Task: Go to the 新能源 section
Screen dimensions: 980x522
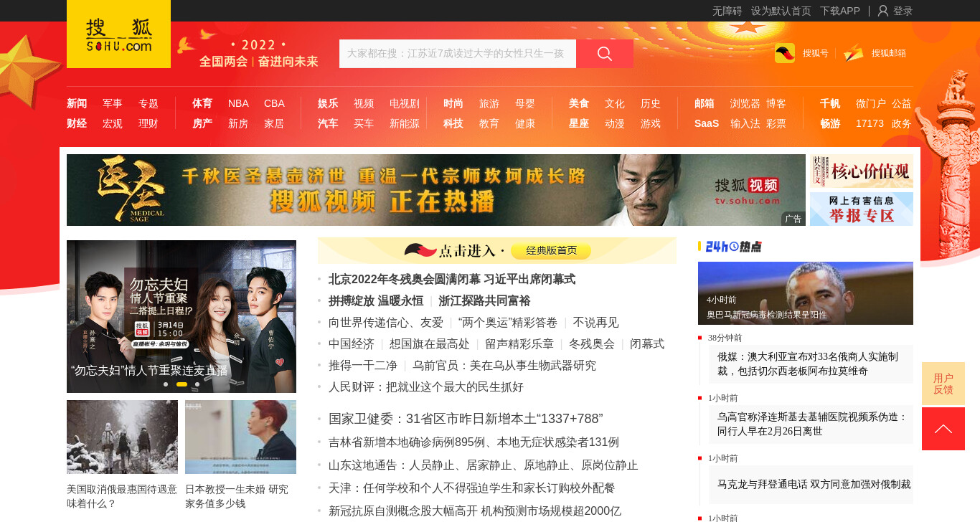Action: tap(405, 123)
